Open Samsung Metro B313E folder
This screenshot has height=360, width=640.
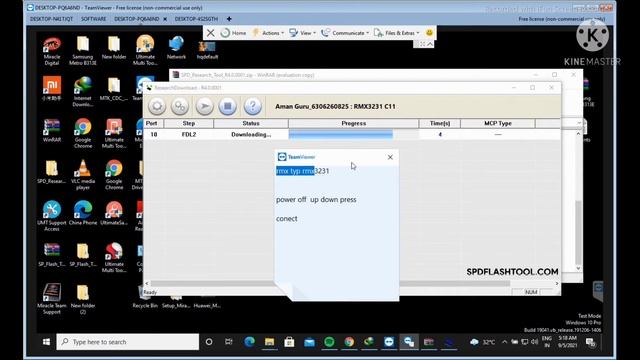[83, 51]
